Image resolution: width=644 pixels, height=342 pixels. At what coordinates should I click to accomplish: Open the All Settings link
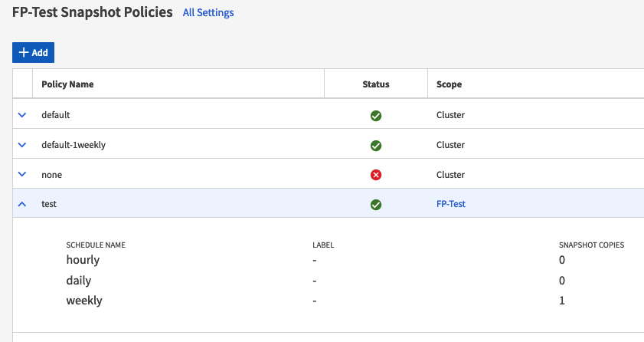(x=208, y=13)
